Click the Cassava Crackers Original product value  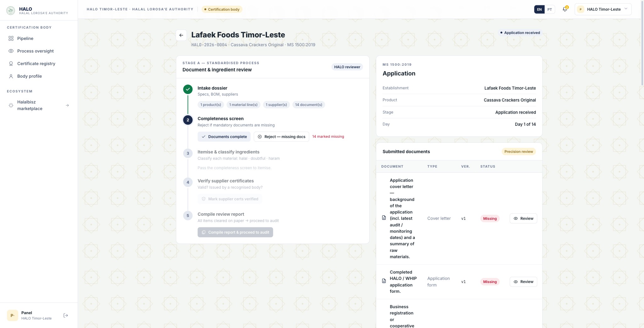[510, 100]
